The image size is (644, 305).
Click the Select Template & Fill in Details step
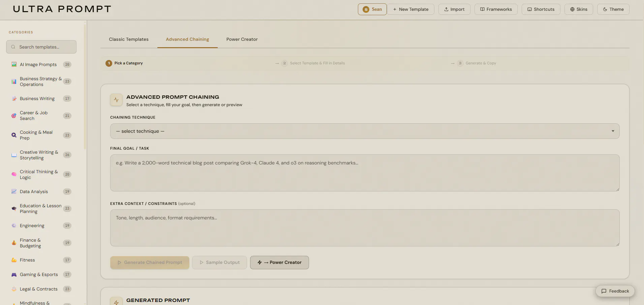317,63
